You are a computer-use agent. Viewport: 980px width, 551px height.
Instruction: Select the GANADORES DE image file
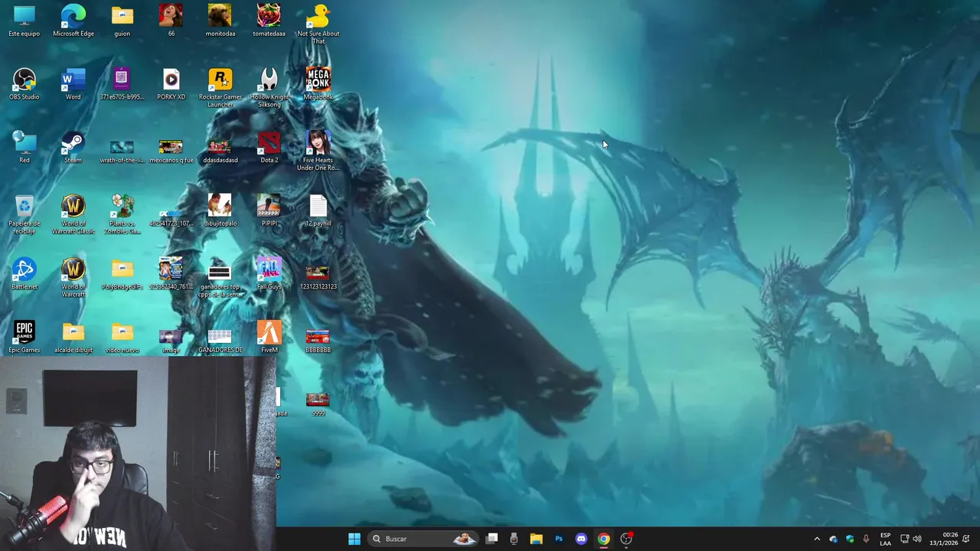pyautogui.click(x=220, y=341)
